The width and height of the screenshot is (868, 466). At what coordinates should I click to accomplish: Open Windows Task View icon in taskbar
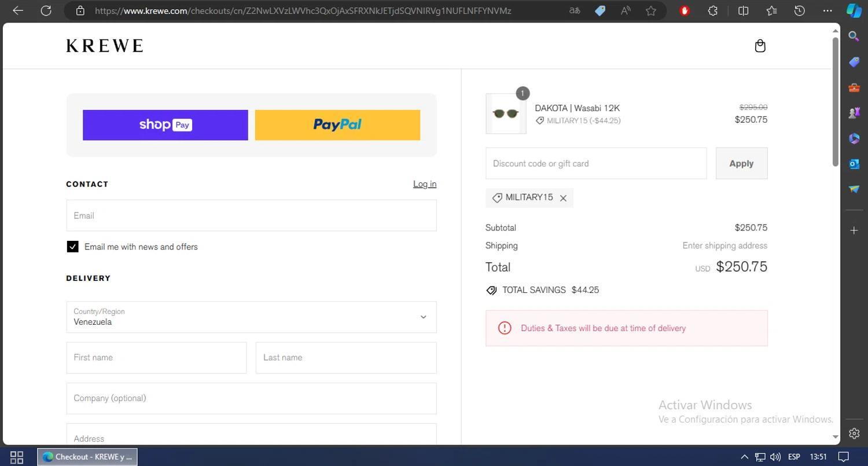pos(17,457)
